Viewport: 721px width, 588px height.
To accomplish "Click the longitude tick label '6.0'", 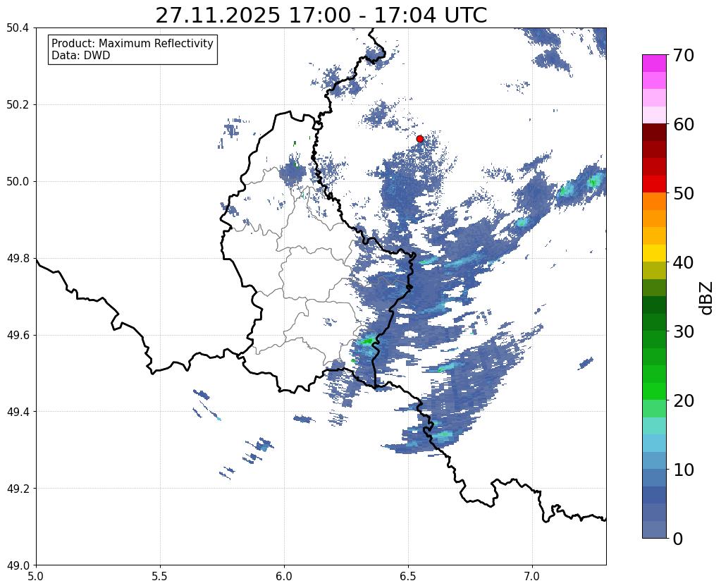I will [284, 575].
